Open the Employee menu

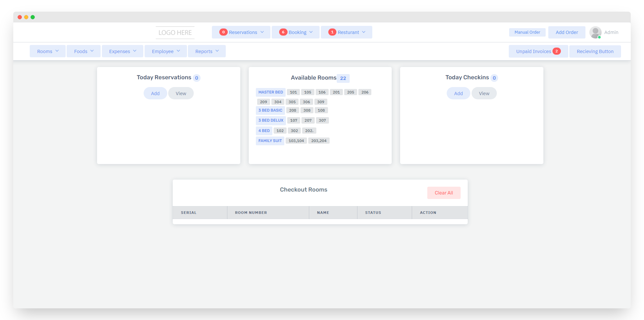click(x=166, y=51)
